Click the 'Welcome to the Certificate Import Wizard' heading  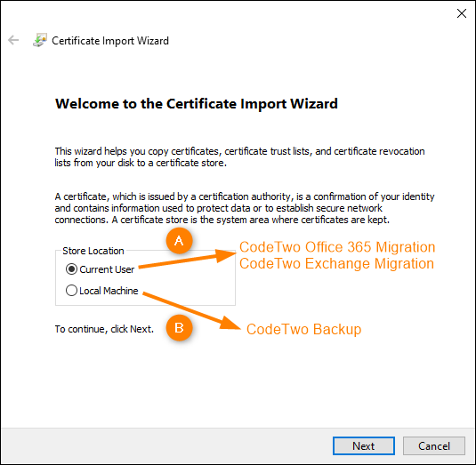[196, 104]
